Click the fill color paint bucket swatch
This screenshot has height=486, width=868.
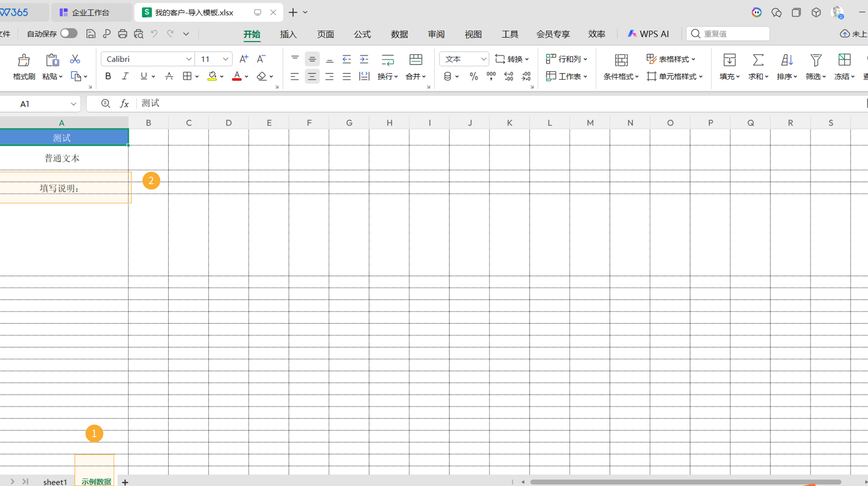tap(212, 76)
